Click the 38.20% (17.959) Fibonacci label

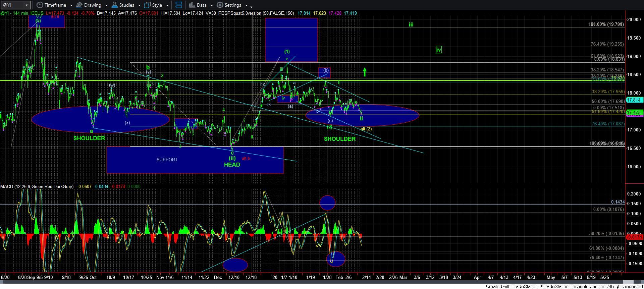click(x=608, y=92)
